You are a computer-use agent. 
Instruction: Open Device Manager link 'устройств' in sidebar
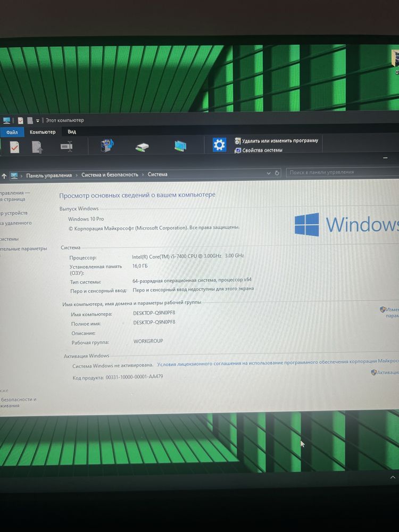point(14,213)
